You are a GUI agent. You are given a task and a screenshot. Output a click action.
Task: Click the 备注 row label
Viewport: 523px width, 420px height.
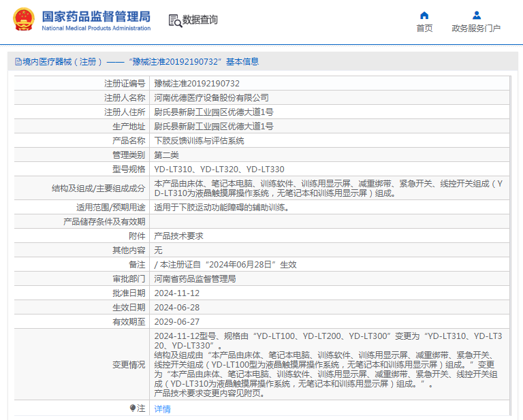pos(137,265)
